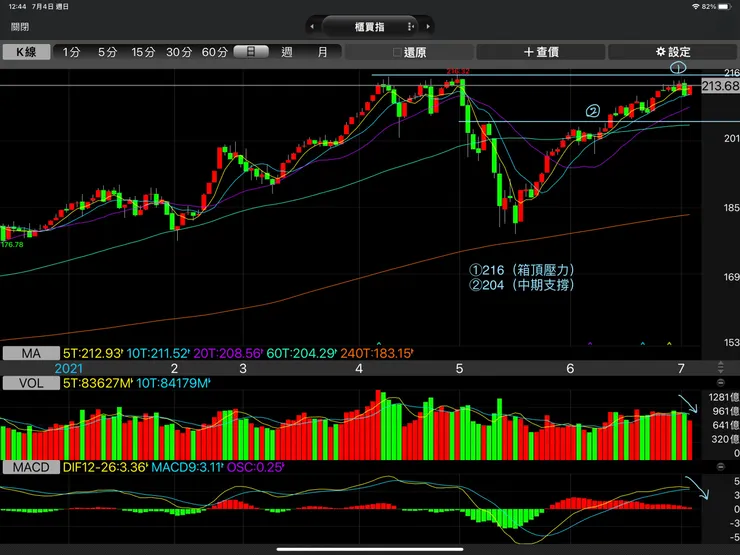Tap the 關閉 button to close the chart

pyautogui.click(x=20, y=27)
